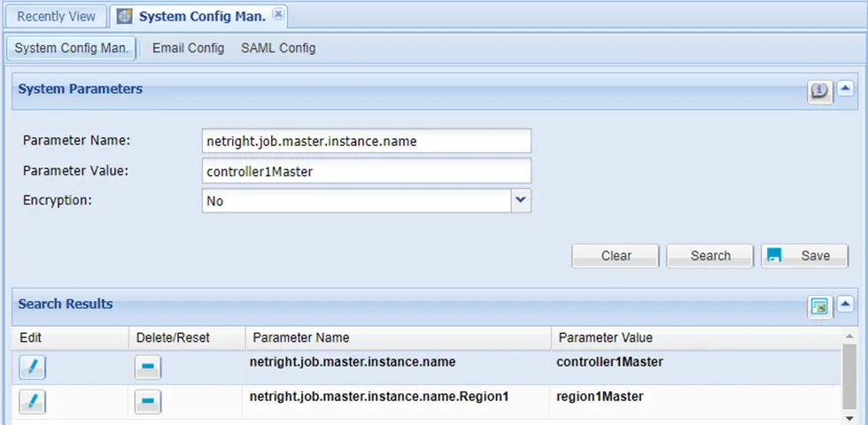
Task: Open the SAML Config tab
Action: (278, 48)
